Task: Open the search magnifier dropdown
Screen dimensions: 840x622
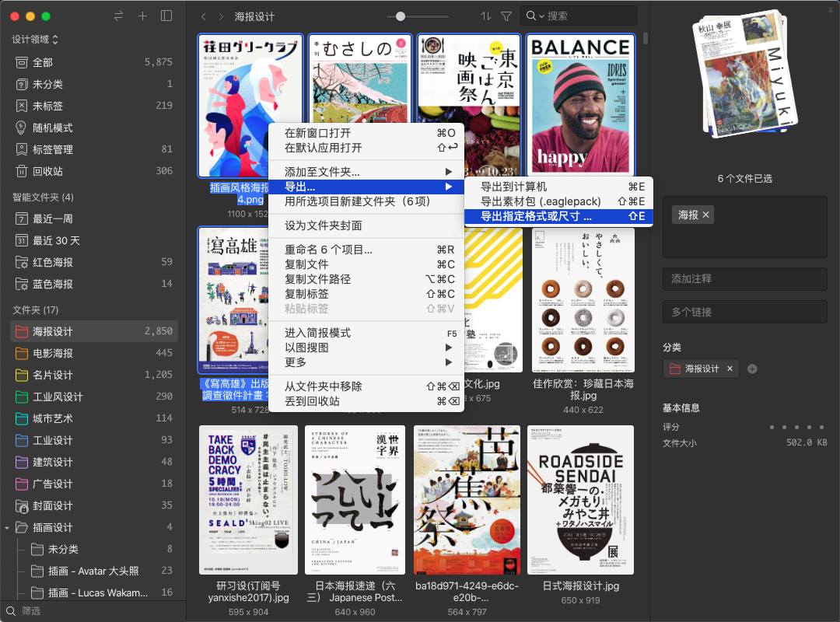Action: tap(534, 16)
